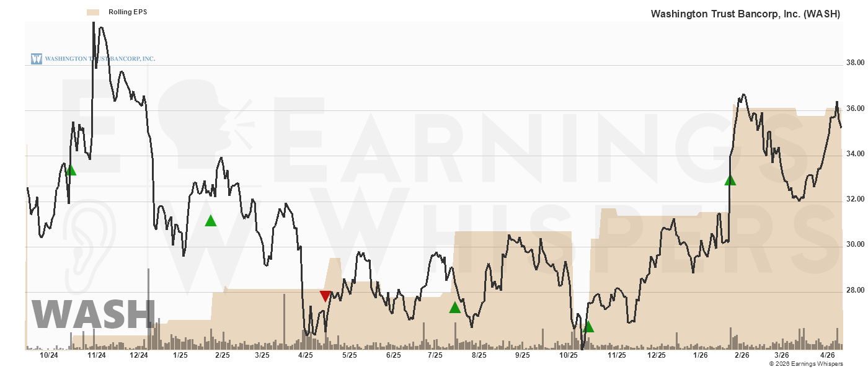Click the 28.00 price axis label

click(856, 290)
